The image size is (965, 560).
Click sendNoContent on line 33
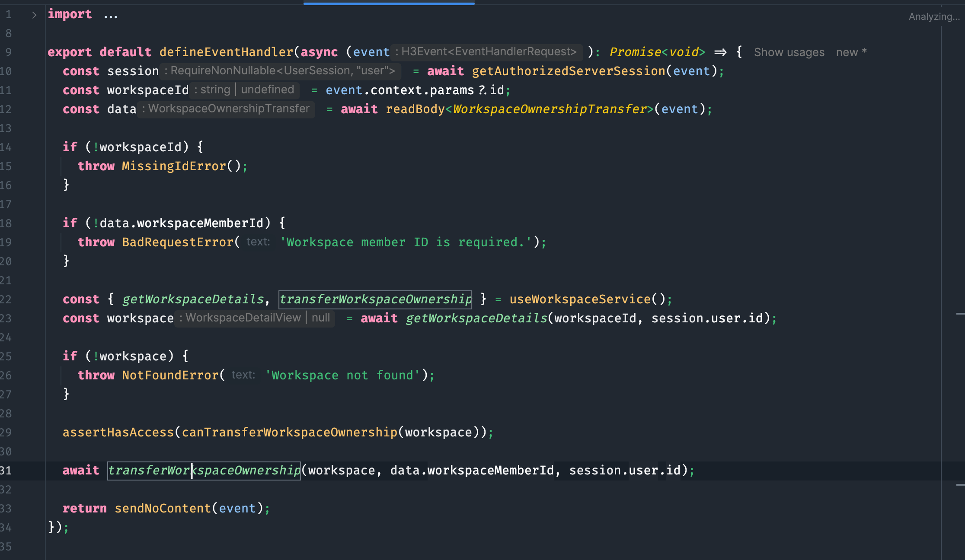pos(163,508)
